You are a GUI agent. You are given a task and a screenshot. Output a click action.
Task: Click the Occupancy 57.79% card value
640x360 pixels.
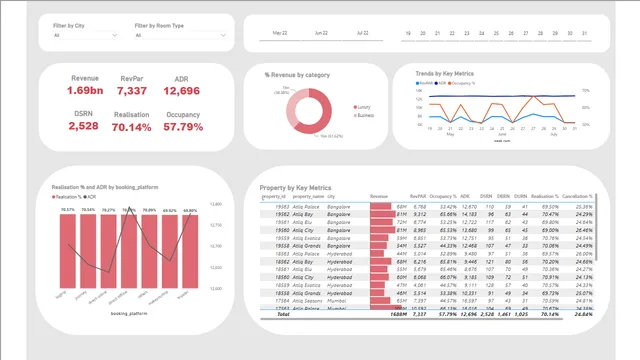(x=183, y=127)
